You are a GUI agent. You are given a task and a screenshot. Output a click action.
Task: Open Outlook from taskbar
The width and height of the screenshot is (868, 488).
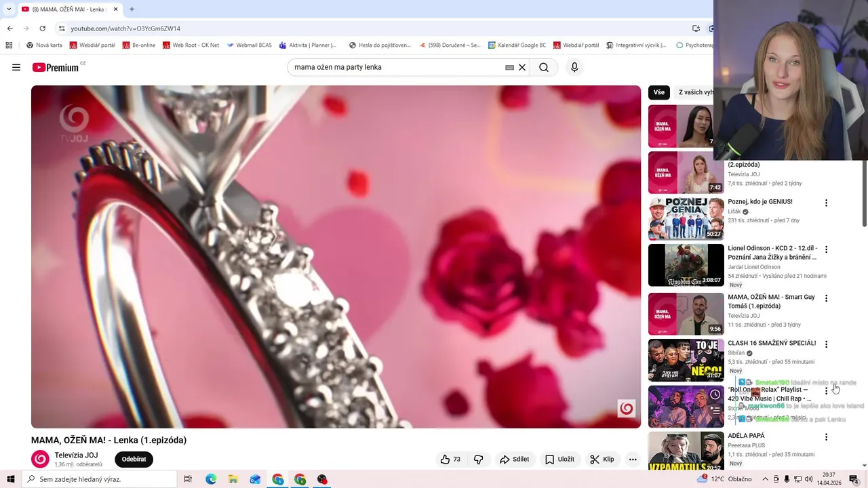[255, 479]
